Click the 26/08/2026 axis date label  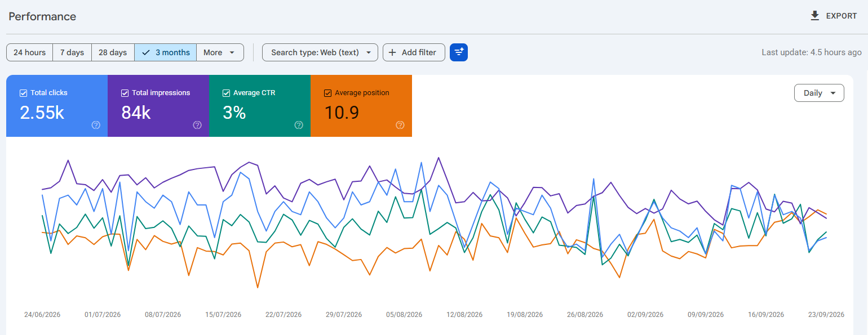[x=585, y=315]
